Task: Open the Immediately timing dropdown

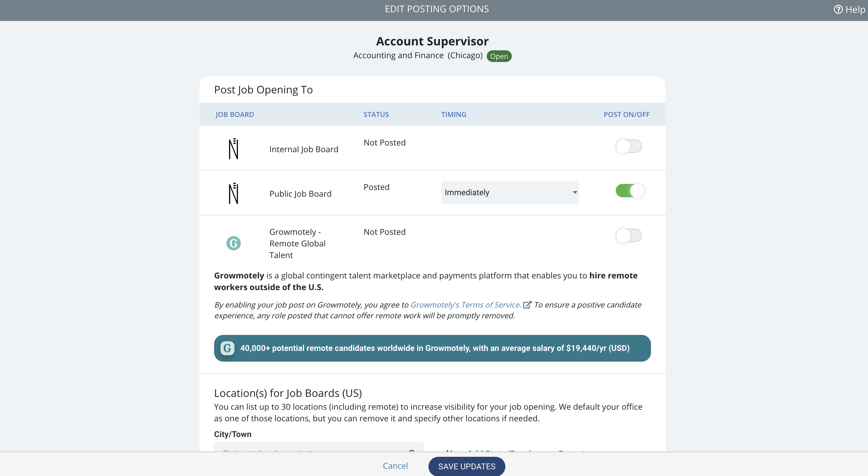Action: (x=510, y=193)
